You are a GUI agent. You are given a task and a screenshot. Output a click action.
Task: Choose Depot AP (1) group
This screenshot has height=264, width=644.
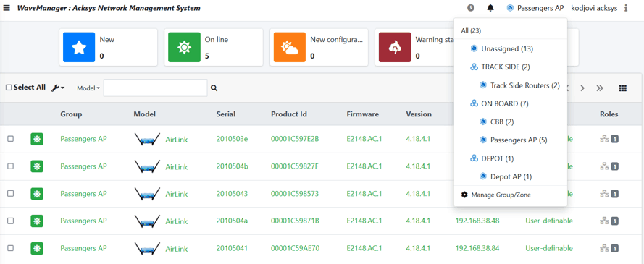(511, 176)
